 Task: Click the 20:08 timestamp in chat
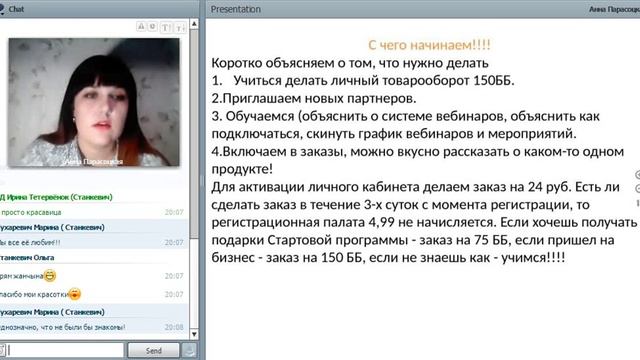coord(174,327)
